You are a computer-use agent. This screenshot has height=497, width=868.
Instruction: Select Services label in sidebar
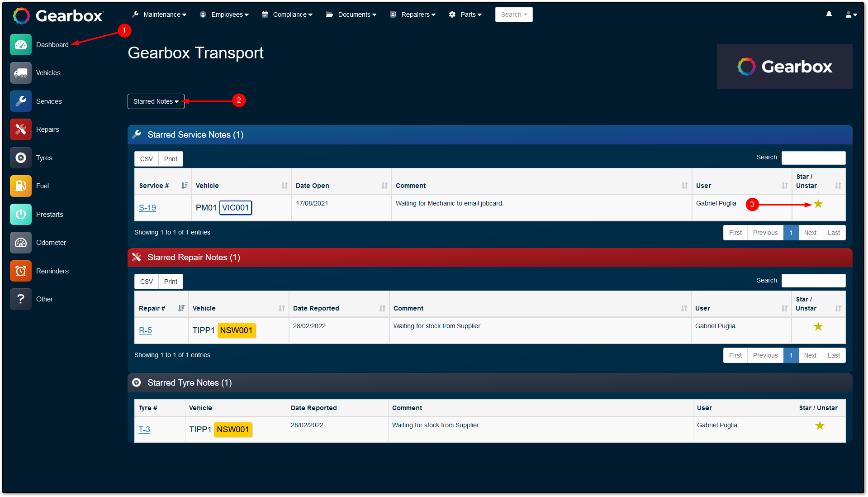tap(49, 101)
